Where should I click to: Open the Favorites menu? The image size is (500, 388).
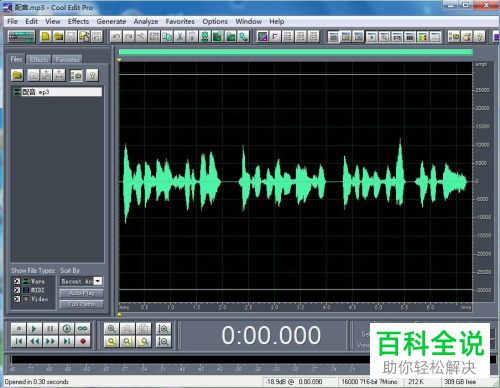pos(180,21)
